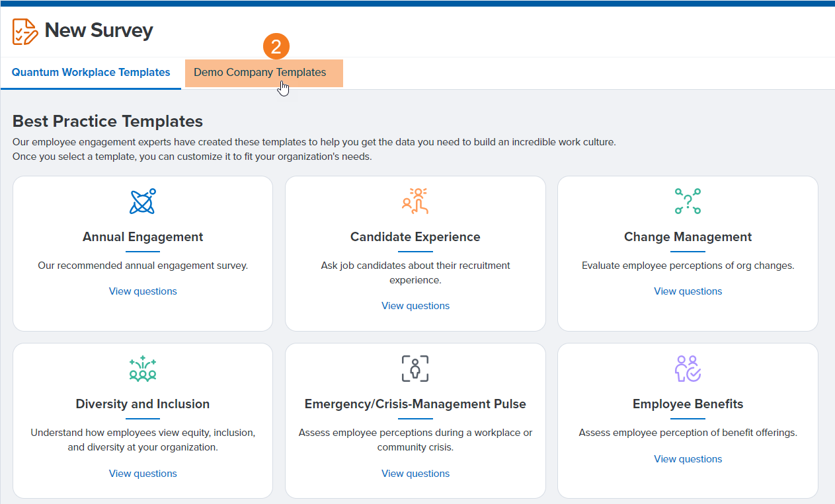View questions for Change Management

pyautogui.click(x=688, y=291)
